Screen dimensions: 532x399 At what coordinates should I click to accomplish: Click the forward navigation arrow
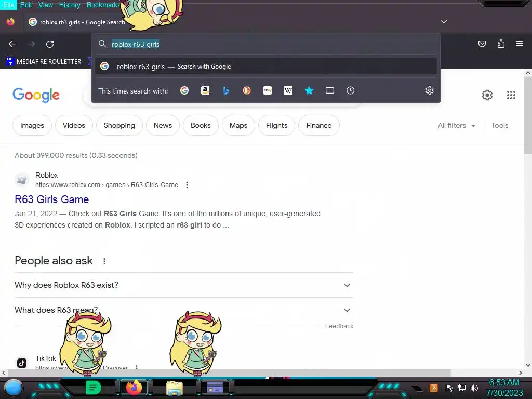coord(31,44)
